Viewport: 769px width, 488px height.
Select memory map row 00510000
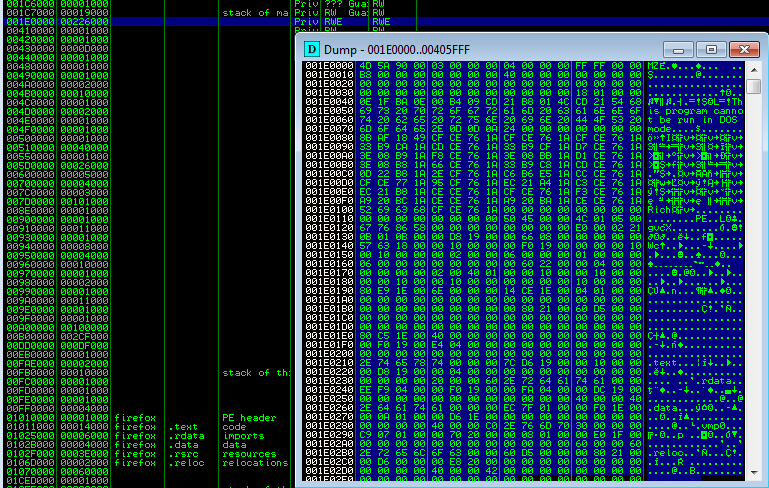click(x=57, y=148)
